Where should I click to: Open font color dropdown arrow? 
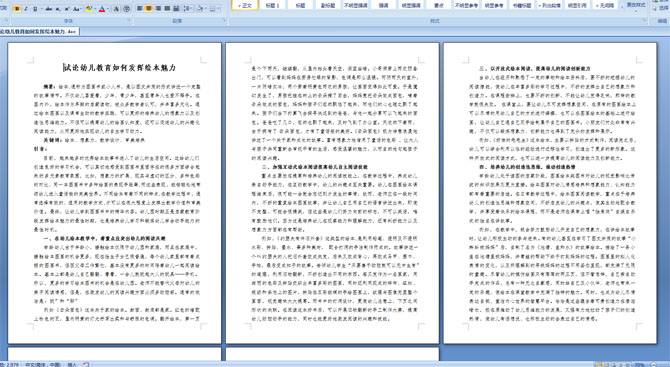108,9
